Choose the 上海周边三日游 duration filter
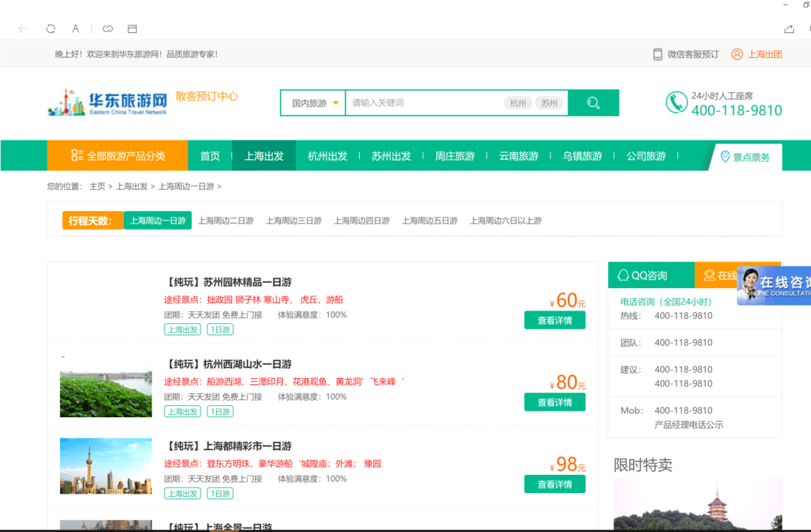Screen dimensions: 811x532 point(294,221)
